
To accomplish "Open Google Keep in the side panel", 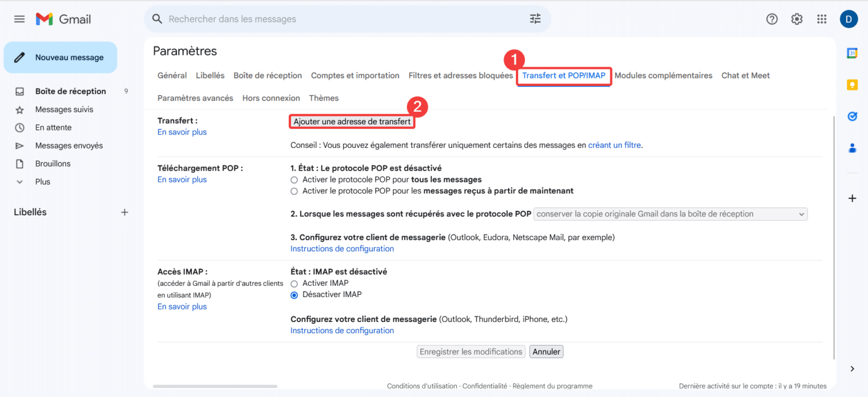I will tap(852, 85).
